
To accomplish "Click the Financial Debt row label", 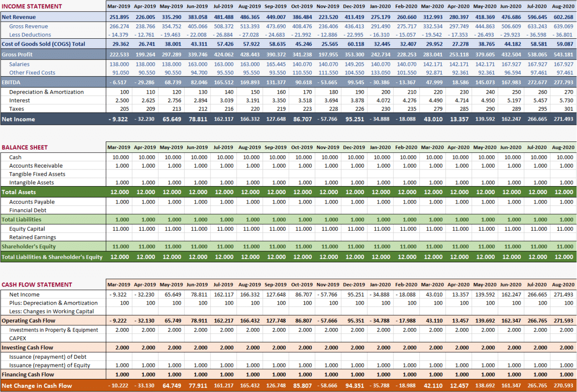I will click(28, 210).
